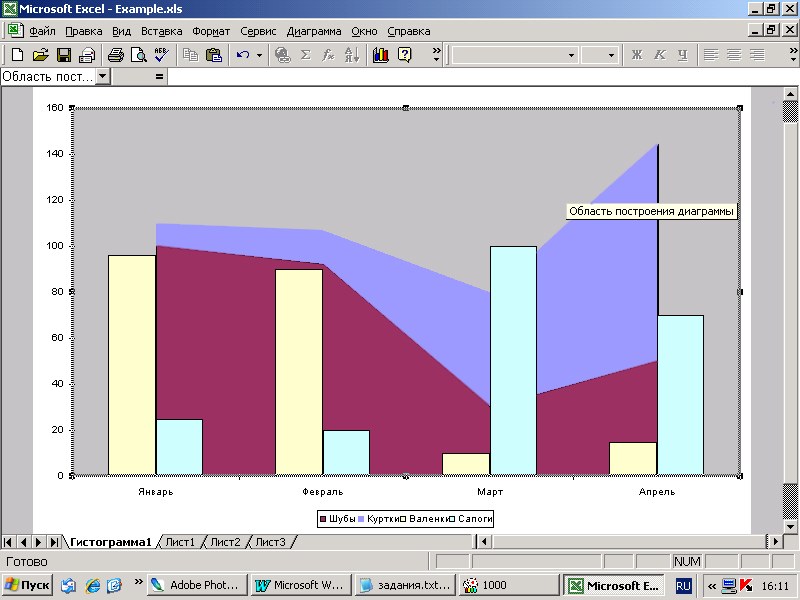The width and height of the screenshot is (800, 600).
Task: Toggle underline formatting (Ч)
Action: point(683,55)
